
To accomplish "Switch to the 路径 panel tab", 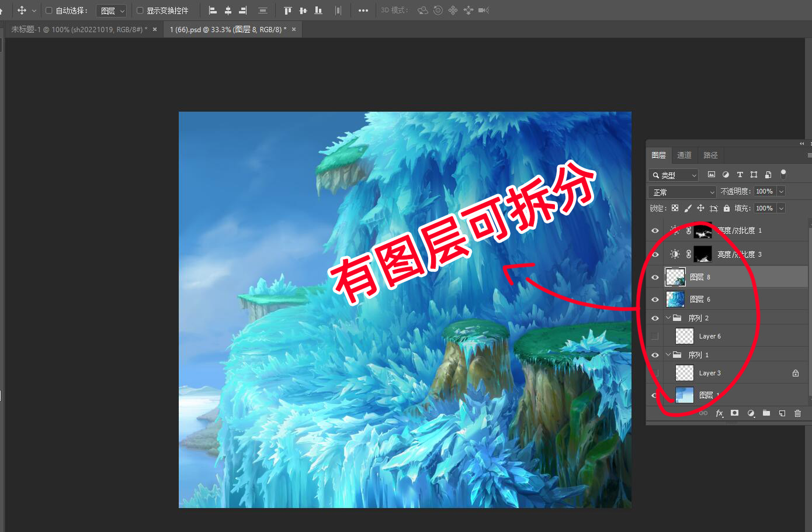I will coord(710,155).
